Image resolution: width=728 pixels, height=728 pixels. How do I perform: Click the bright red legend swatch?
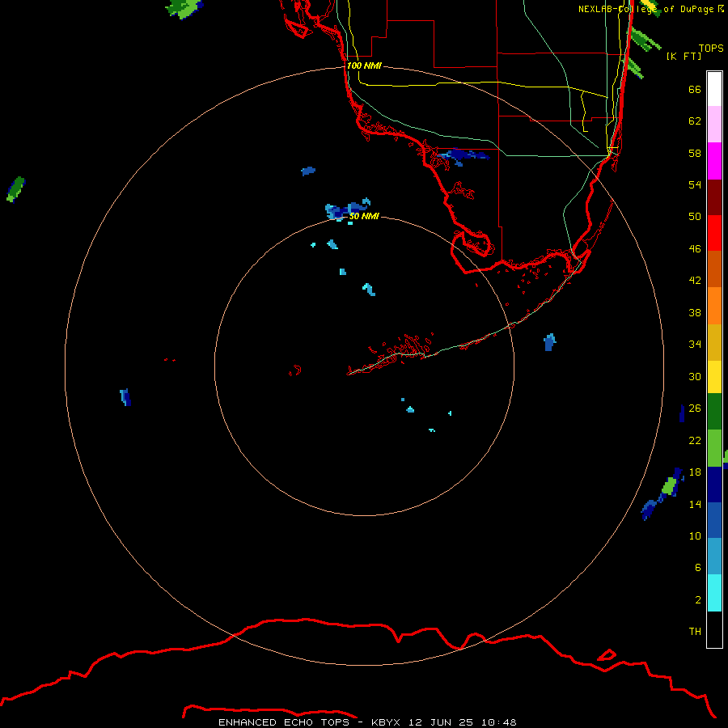714,233
